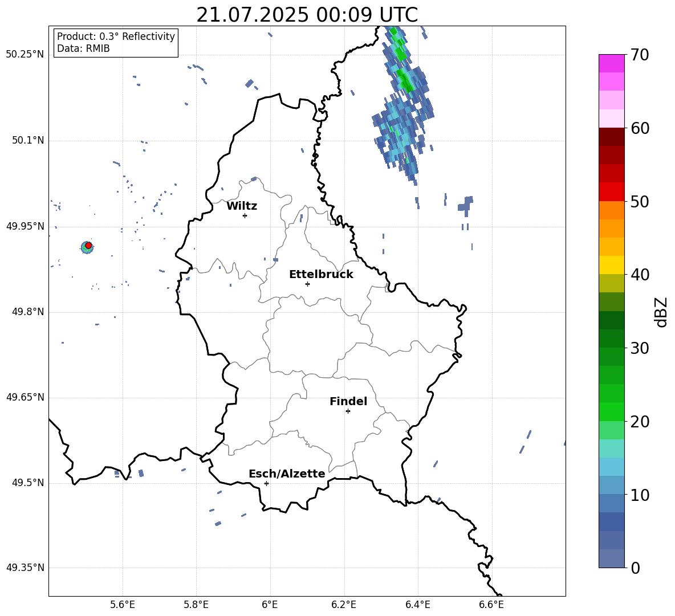Click the 50.25°N latitude label
The width and height of the screenshot is (675, 616).
(25, 55)
